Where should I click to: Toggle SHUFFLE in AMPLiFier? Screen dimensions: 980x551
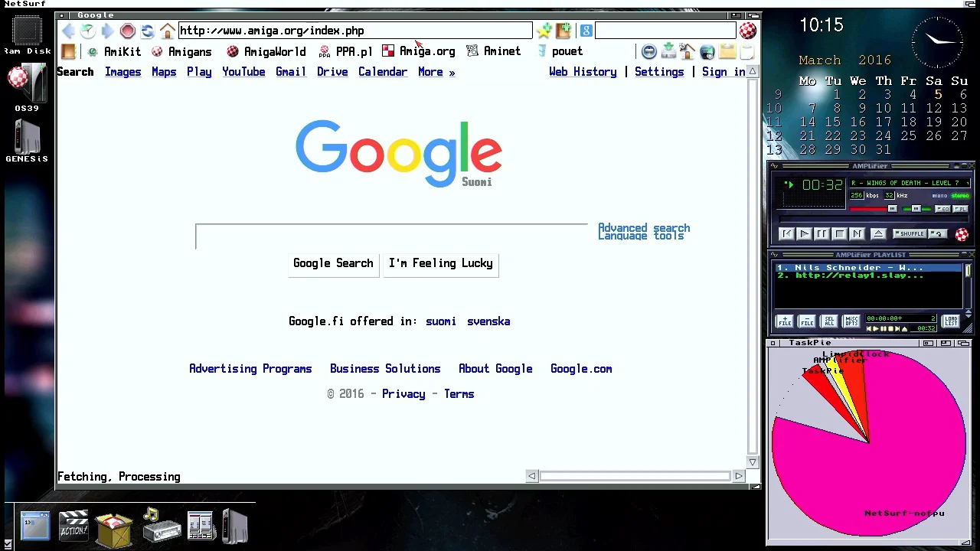[x=910, y=234]
